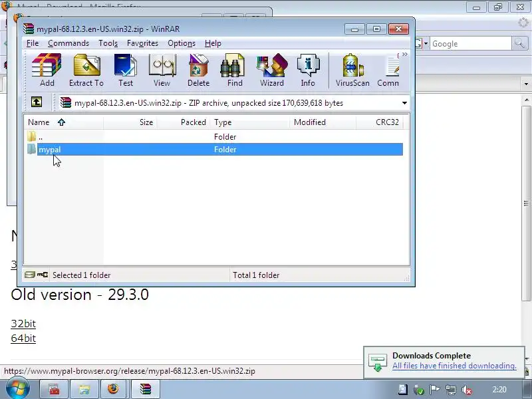This screenshot has height=399, width=532.
Task: Click the key password icon in status bar
Action: [43, 275]
